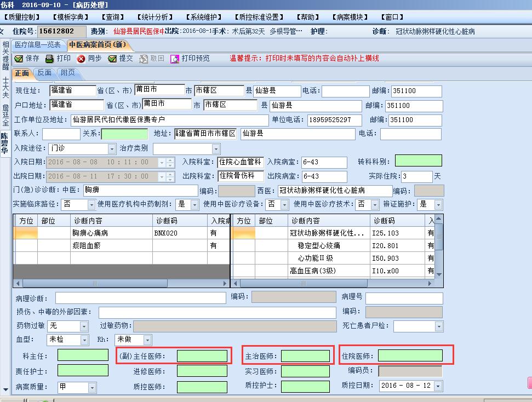Click the 病理诊断 input field

tap(141, 298)
